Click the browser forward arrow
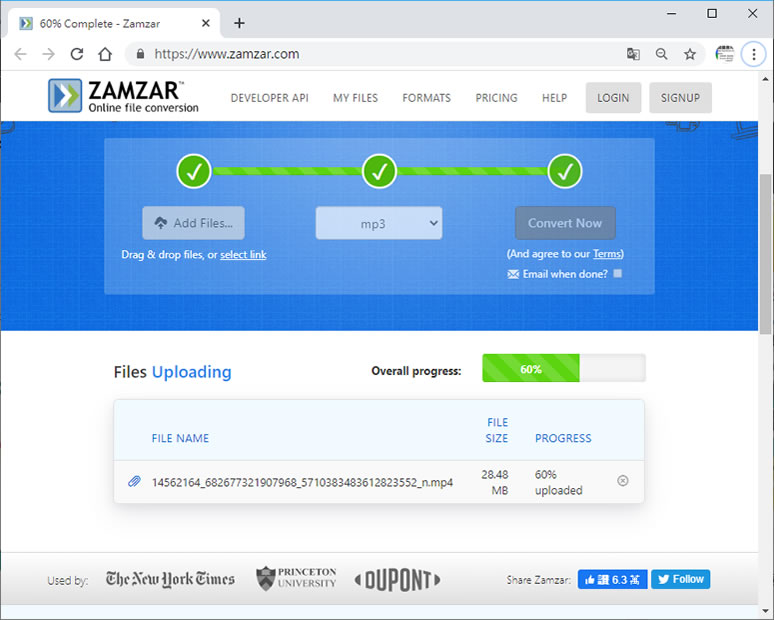775x620 pixels. (x=48, y=54)
